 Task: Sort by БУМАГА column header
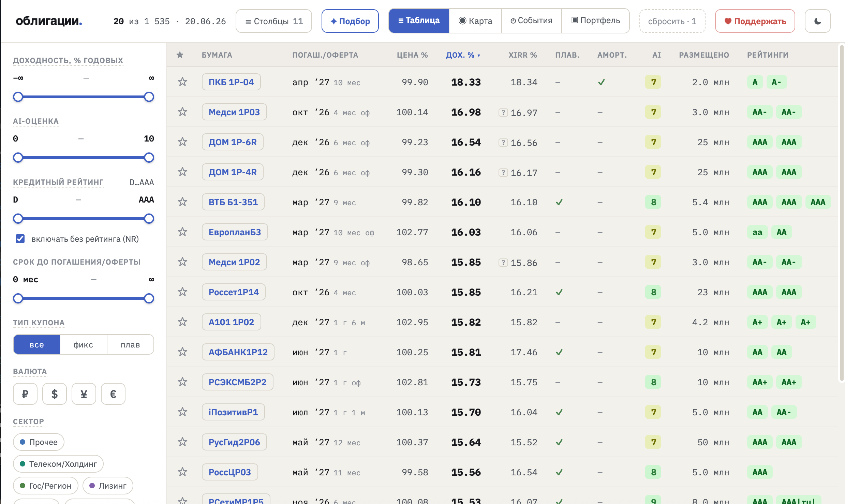(x=217, y=55)
